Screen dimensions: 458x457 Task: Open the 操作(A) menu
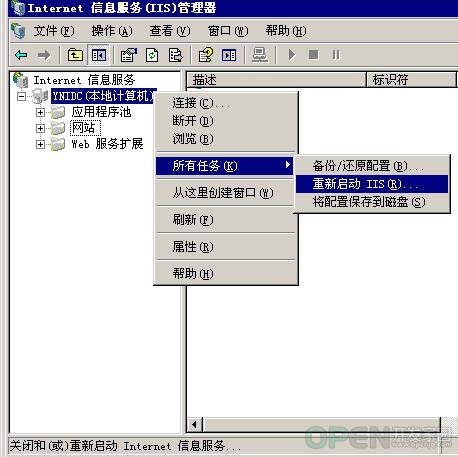tap(112, 31)
